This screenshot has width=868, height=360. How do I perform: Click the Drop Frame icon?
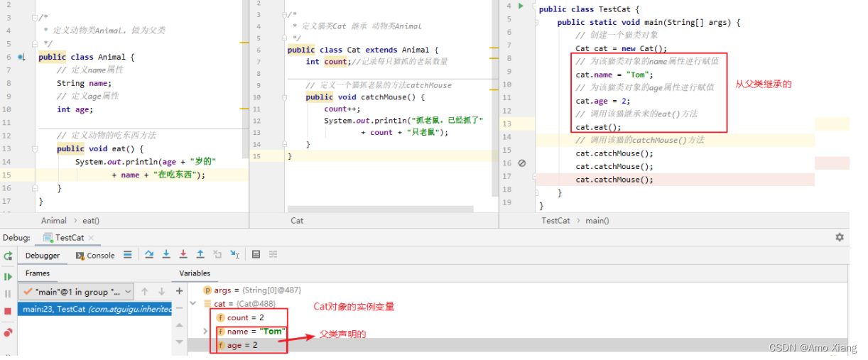pyautogui.click(x=217, y=254)
